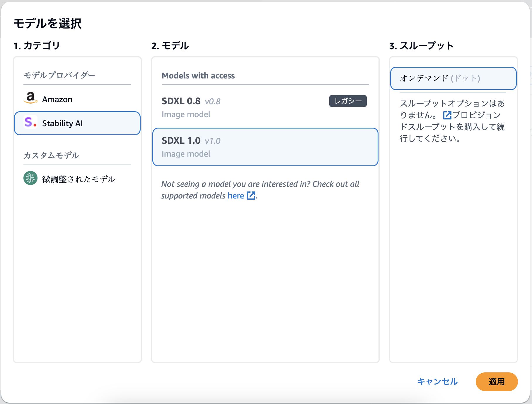Click the モデルを選択 dialog title
Viewport: 532px width, 404px height.
click(x=47, y=23)
